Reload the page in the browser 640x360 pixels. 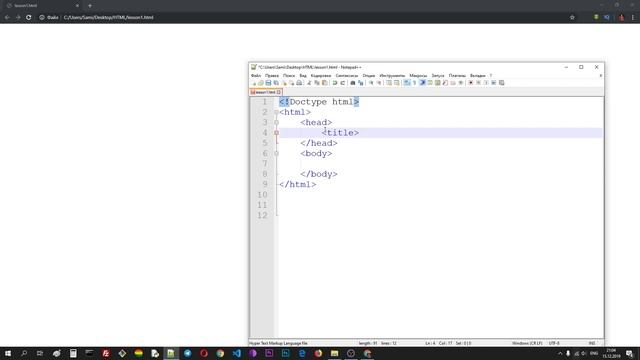click(29, 18)
